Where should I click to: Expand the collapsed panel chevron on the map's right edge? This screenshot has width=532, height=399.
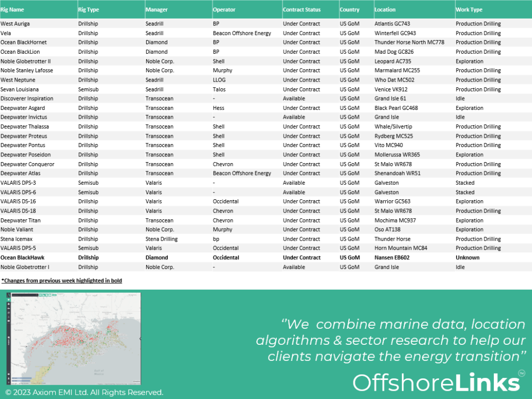(x=140, y=339)
